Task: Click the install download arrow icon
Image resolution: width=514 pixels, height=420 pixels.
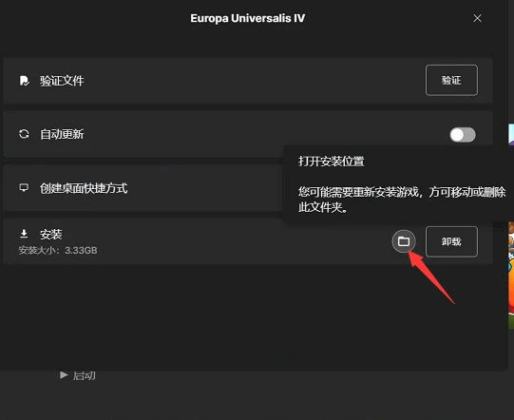Action: [24, 234]
